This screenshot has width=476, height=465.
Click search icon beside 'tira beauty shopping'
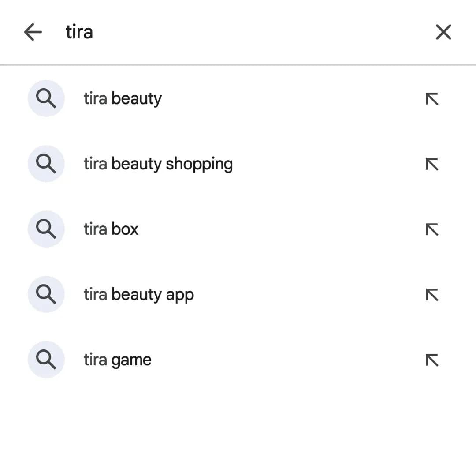pos(46,164)
